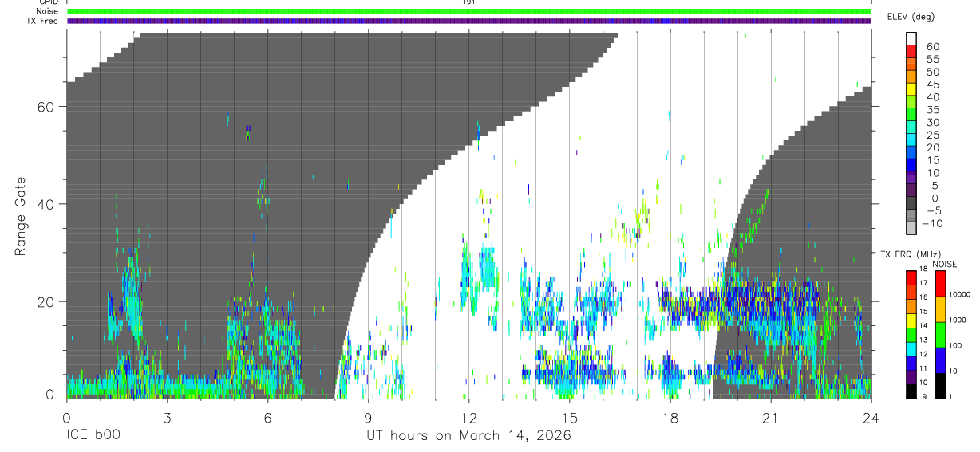Click the red TX FRQ swatch between 18 and 17

[911, 277]
